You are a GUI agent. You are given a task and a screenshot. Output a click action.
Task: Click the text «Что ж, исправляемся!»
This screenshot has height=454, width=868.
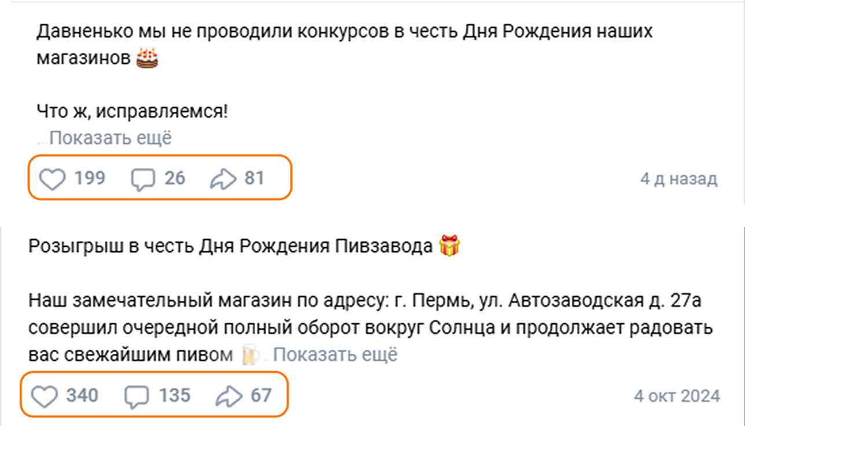coord(132,111)
